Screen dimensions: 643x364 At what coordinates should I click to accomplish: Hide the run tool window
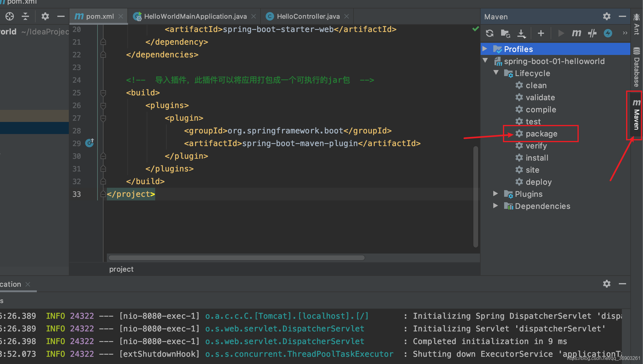(622, 284)
